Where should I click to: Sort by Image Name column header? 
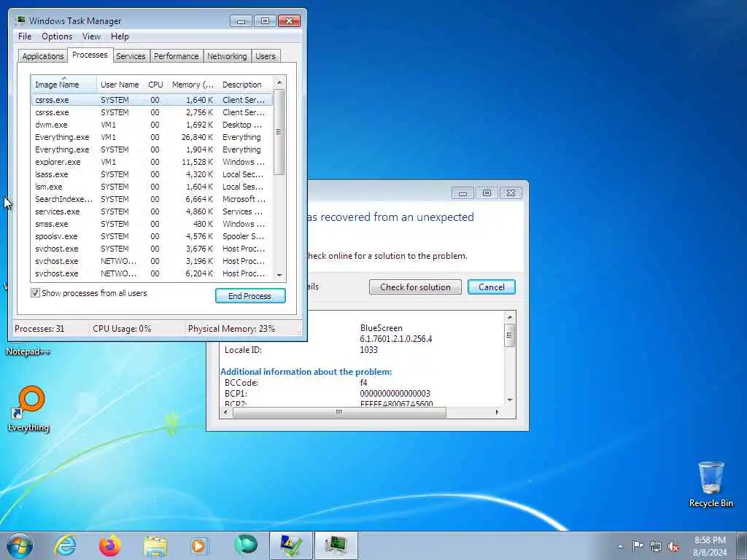[x=64, y=85]
